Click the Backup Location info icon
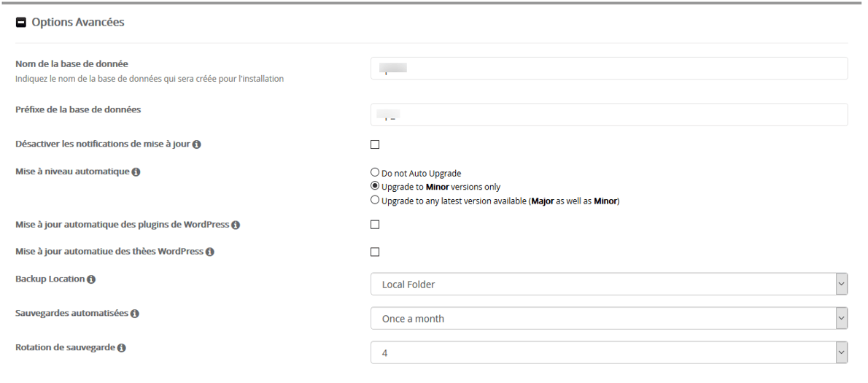This screenshot has height=383, width=868. (x=91, y=279)
